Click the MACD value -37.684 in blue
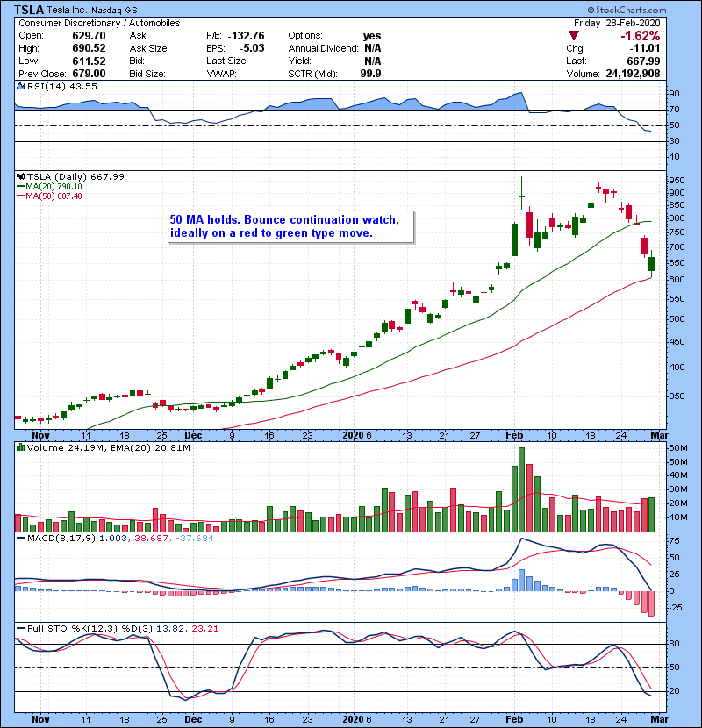This screenshot has width=702, height=728. [x=195, y=539]
